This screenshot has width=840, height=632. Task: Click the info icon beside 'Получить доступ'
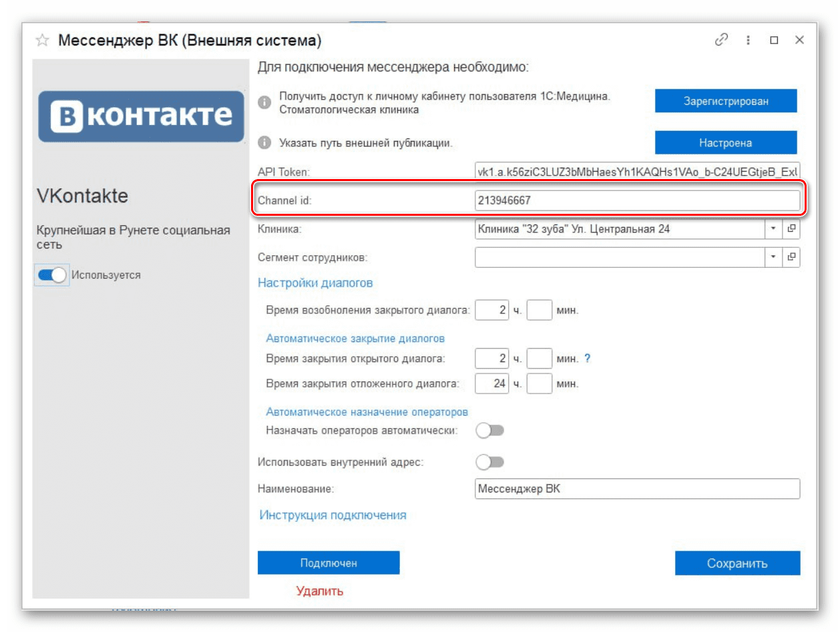[x=265, y=102]
